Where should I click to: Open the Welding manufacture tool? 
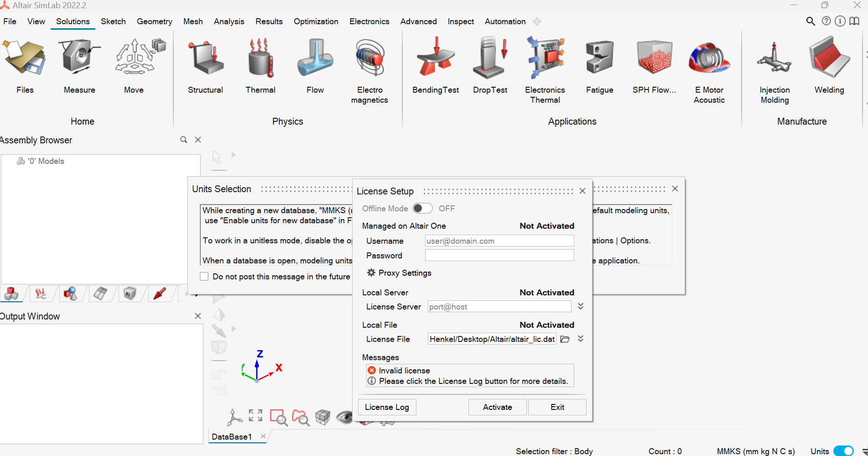tap(829, 66)
